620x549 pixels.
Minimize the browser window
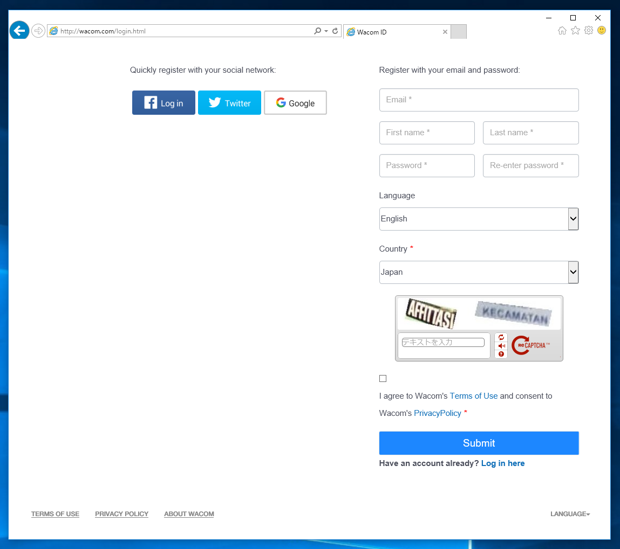[548, 18]
